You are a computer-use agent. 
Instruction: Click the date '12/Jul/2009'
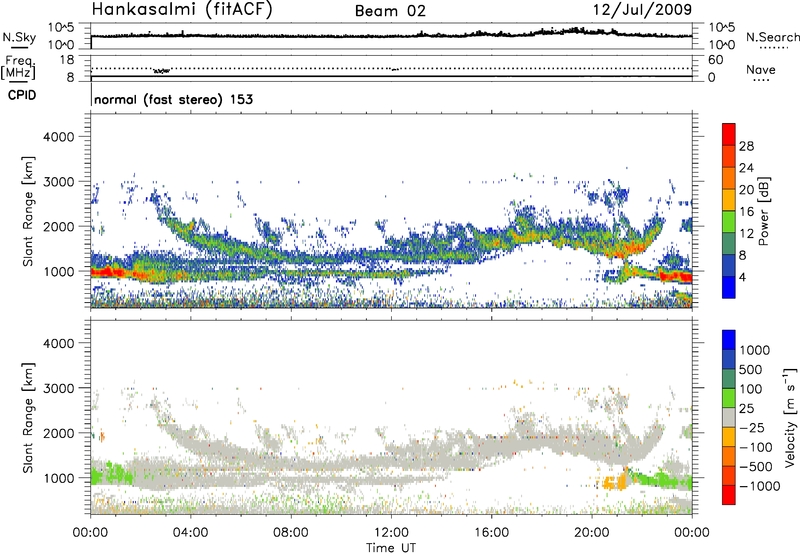[x=642, y=9]
